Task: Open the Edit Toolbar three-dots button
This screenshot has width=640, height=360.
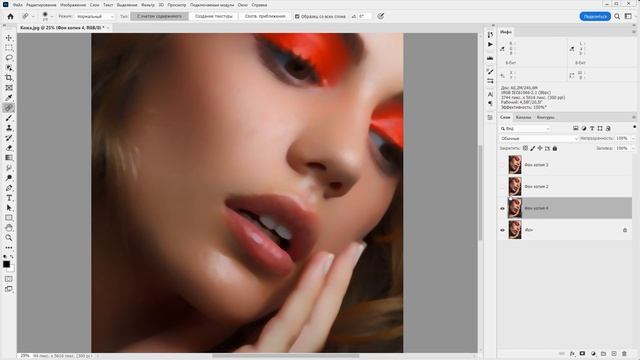Action: point(9,248)
